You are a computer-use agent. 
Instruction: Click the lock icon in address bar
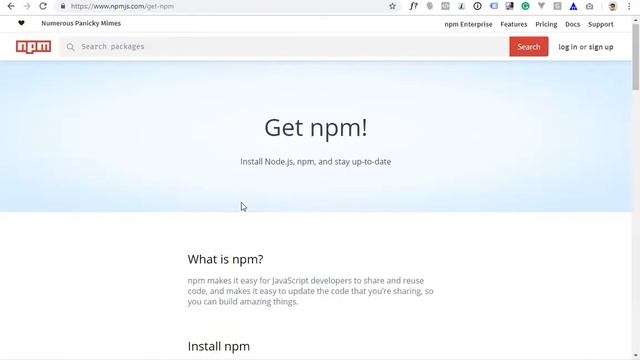pyautogui.click(x=62, y=6)
